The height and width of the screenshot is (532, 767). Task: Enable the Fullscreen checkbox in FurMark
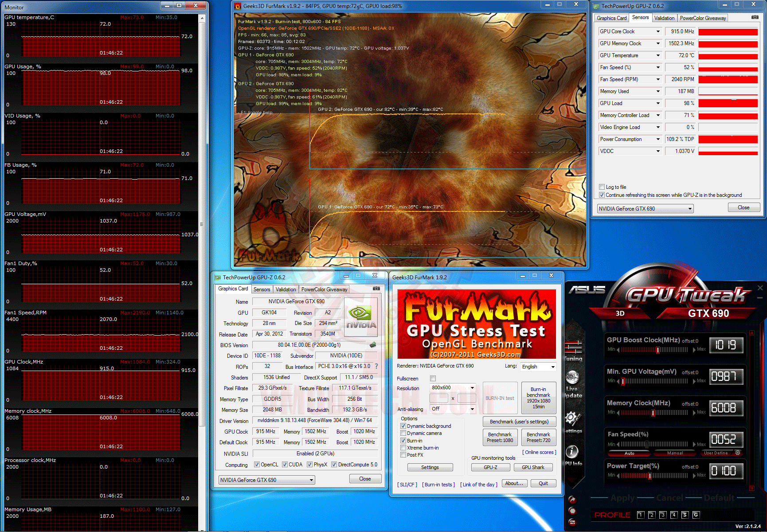[433, 379]
